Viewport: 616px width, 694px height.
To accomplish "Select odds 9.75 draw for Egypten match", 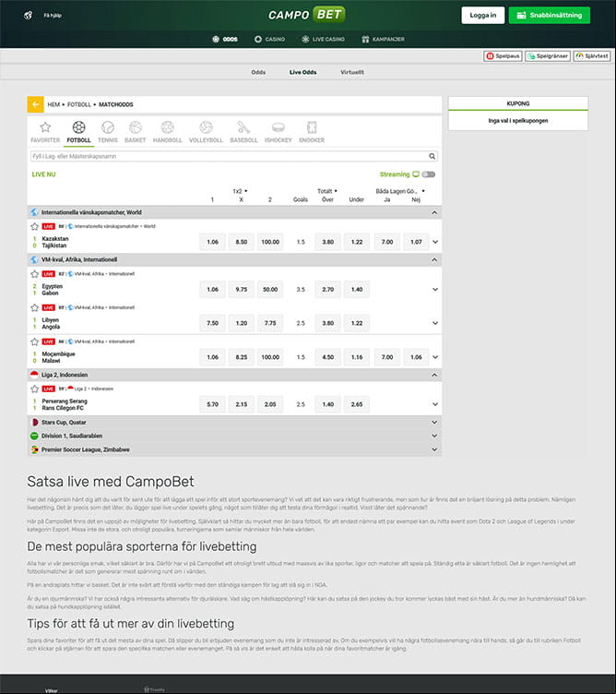I will point(242,290).
